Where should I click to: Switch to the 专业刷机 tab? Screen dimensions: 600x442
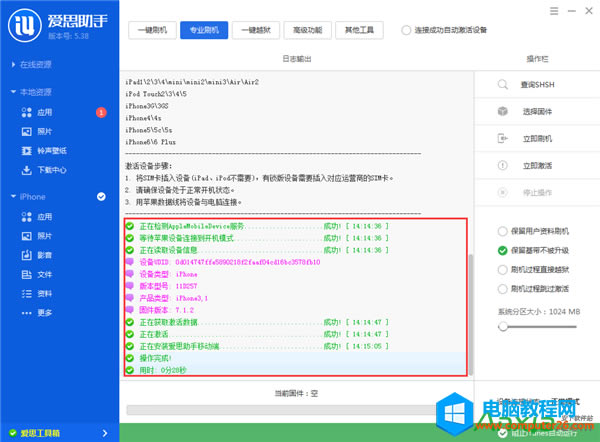point(204,30)
